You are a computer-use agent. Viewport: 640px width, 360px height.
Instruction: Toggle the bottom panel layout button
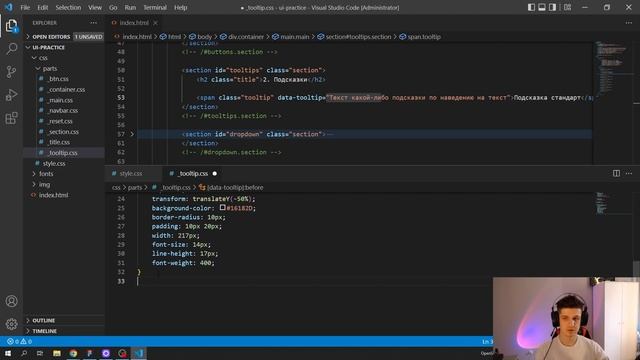(x=542, y=7)
